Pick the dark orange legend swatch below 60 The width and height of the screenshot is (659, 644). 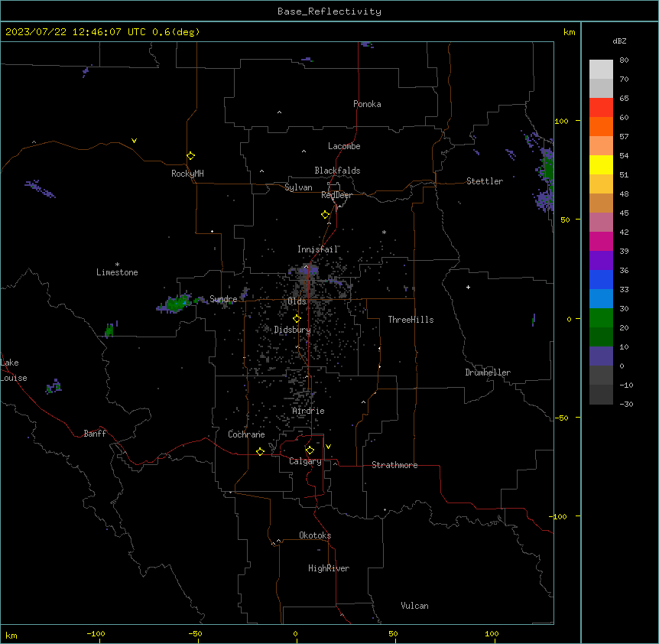(x=601, y=126)
